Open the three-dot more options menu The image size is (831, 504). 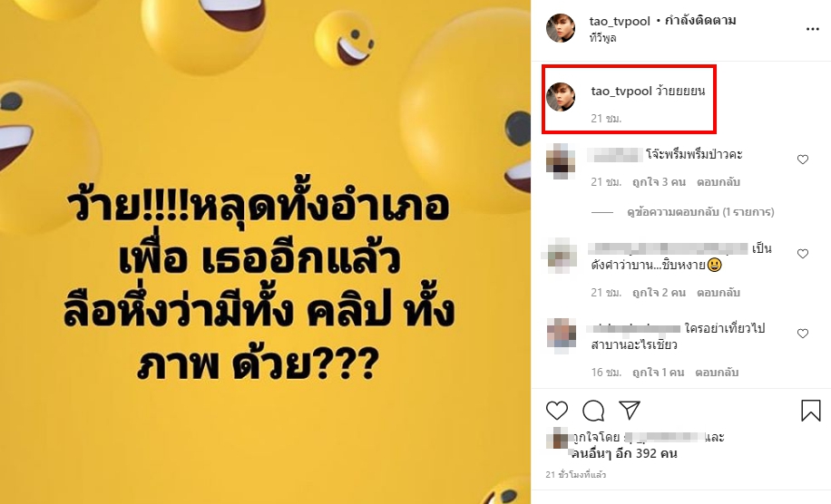[813, 29]
